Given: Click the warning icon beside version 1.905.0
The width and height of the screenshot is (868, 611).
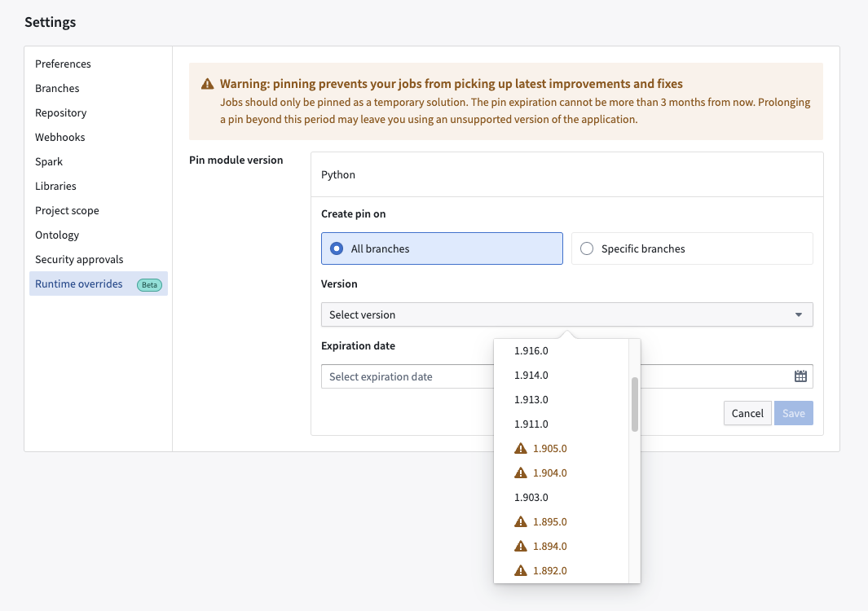Looking at the screenshot, I should coord(520,448).
